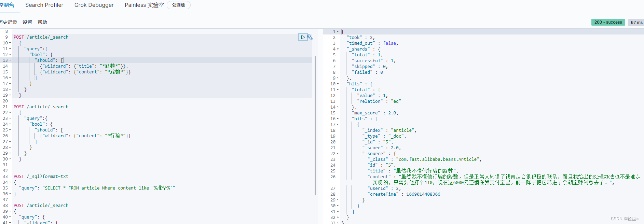
Task: Collapse response hits array fold on line 16
Action: (x=338, y=119)
